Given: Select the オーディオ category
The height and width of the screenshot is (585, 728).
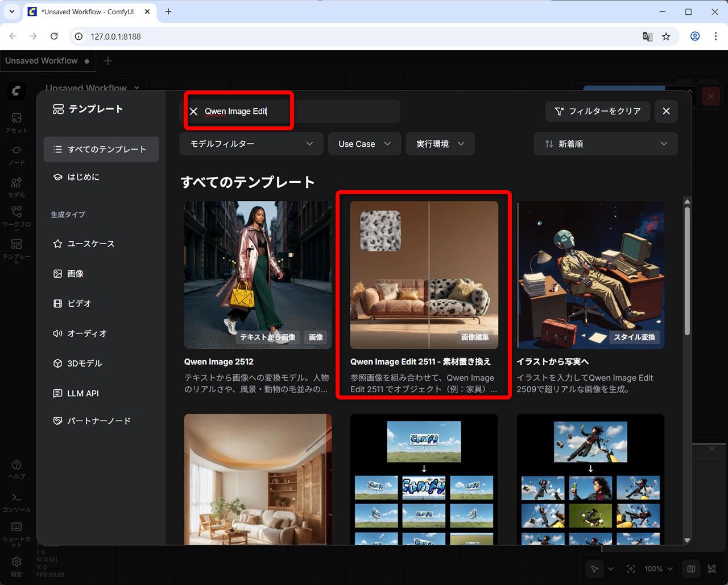Looking at the screenshot, I should [86, 333].
